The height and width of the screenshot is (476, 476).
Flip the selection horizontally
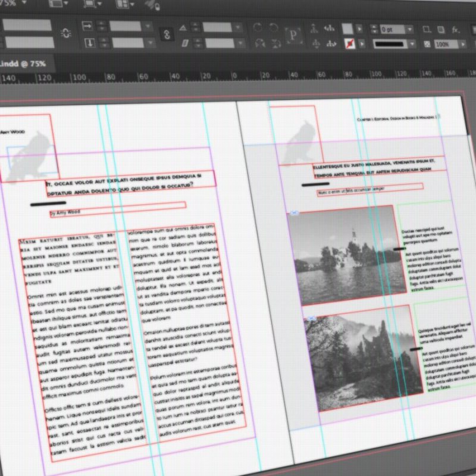tap(260, 43)
